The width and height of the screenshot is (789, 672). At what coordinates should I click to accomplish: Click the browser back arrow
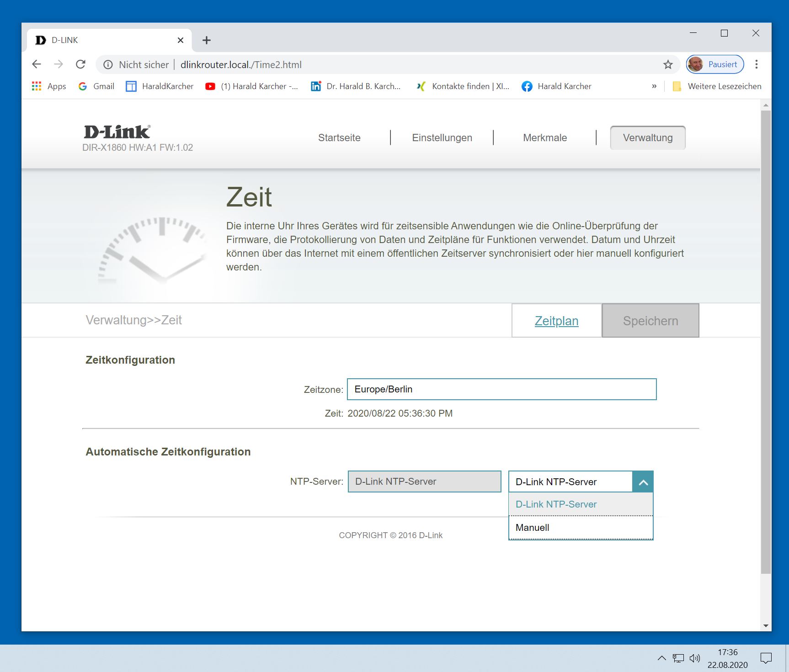(37, 64)
